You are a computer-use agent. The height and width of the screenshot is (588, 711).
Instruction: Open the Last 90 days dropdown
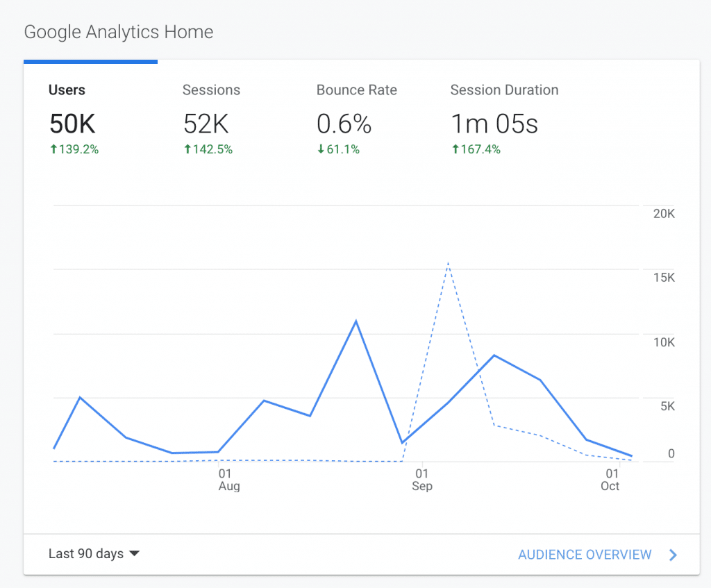click(94, 553)
